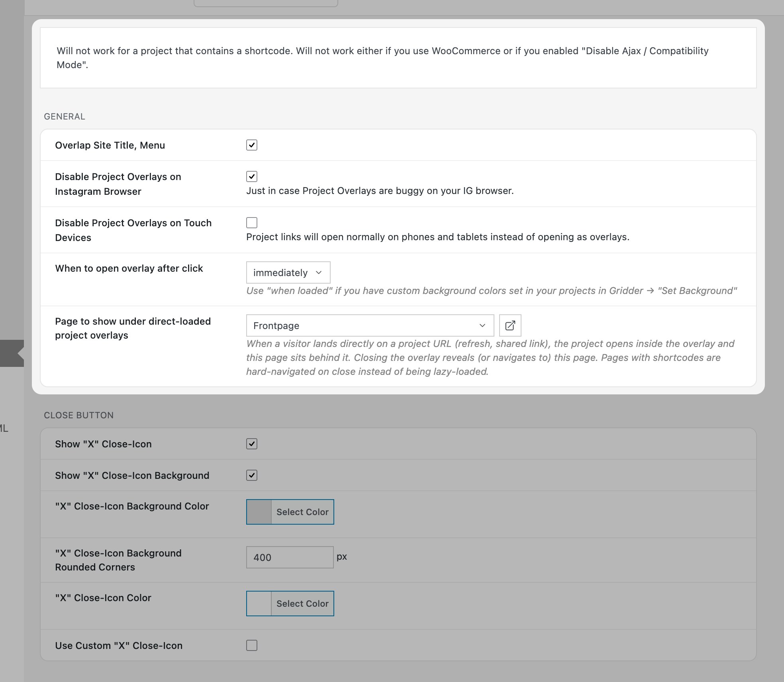This screenshot has width=784, height=682.
Task: Click the 'Just in case Project Overlays are buggy' note
Action: [380, 191]
